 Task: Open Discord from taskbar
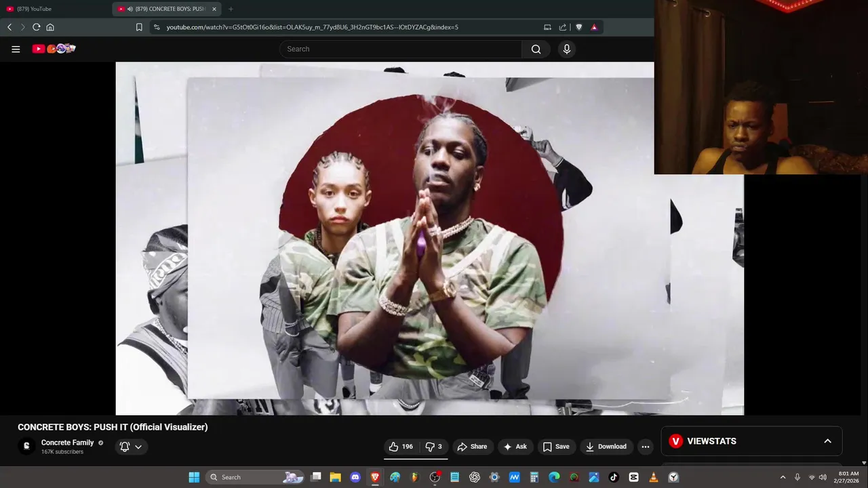tap(355, 477)
